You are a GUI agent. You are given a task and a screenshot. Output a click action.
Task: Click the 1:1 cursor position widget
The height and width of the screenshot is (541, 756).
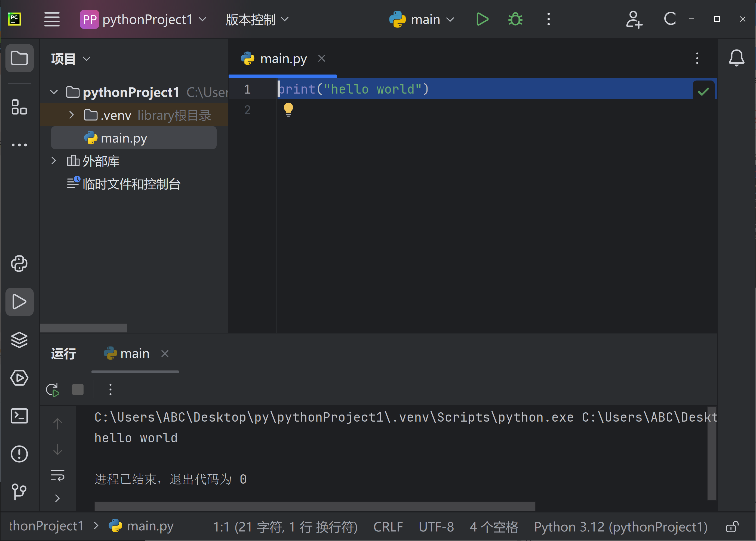(x=285, y=527)
